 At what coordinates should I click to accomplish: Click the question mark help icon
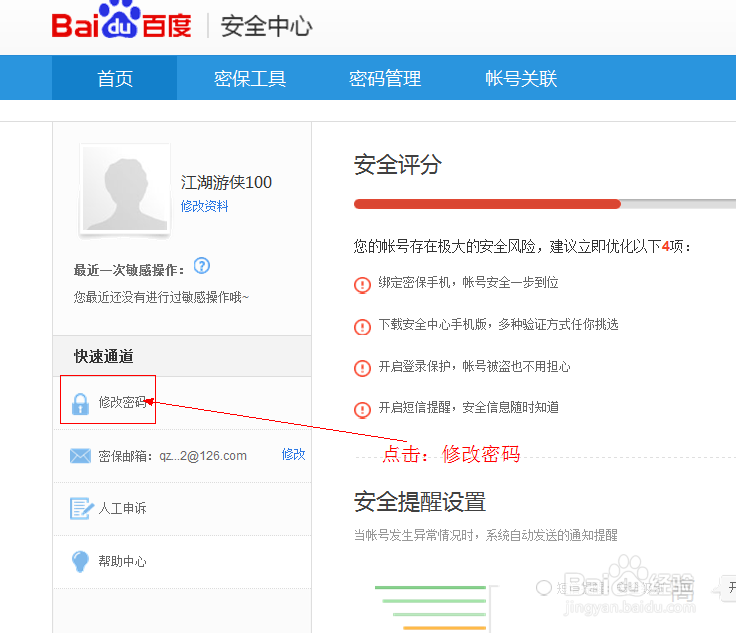click(202, 266)
